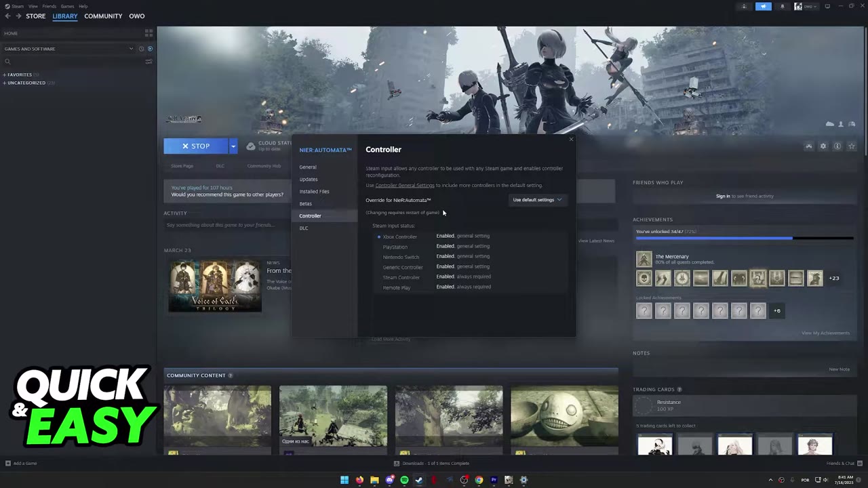Open advanced filter sliders icon beside search

[x=149, y=62]
